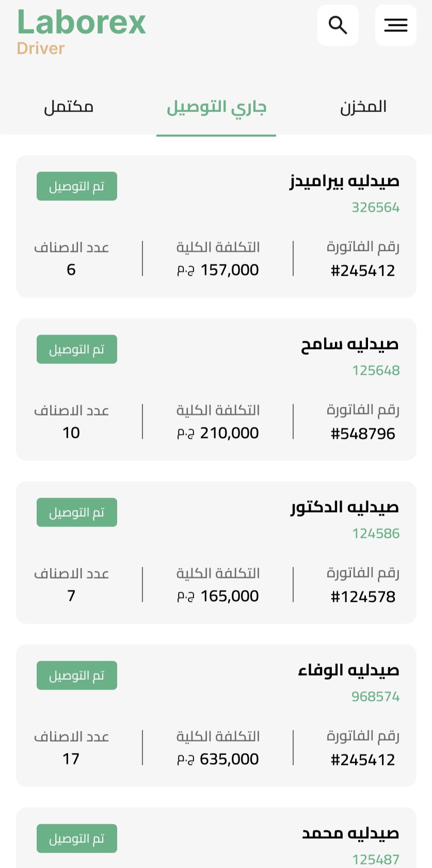Click تم التوصيل for صيدليه محمد

[77, 839]
